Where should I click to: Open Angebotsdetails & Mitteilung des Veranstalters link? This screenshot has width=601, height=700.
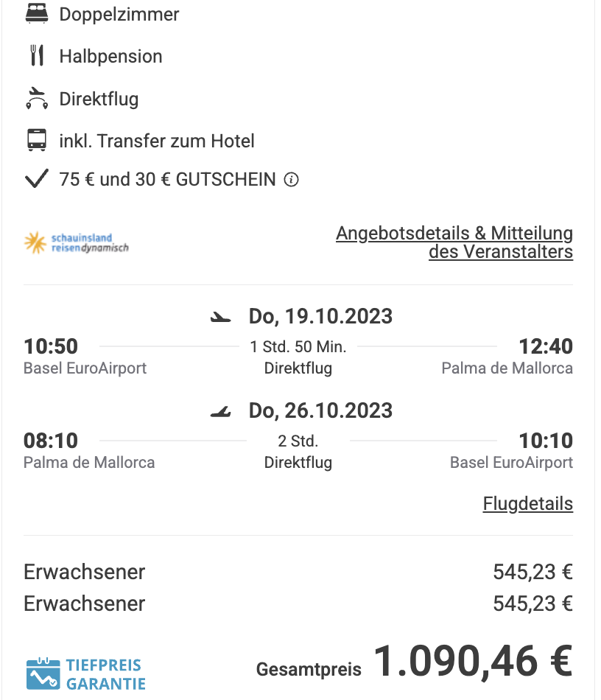point(454,242)
